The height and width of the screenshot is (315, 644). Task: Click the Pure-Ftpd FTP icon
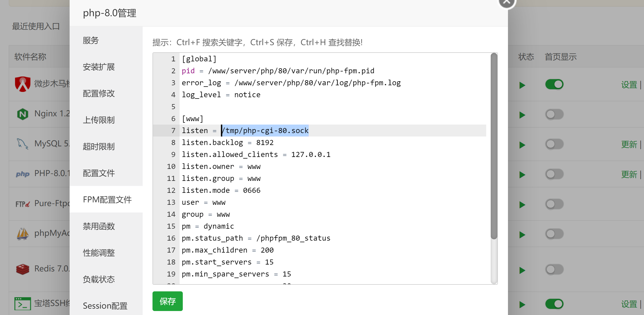(23, 204)
